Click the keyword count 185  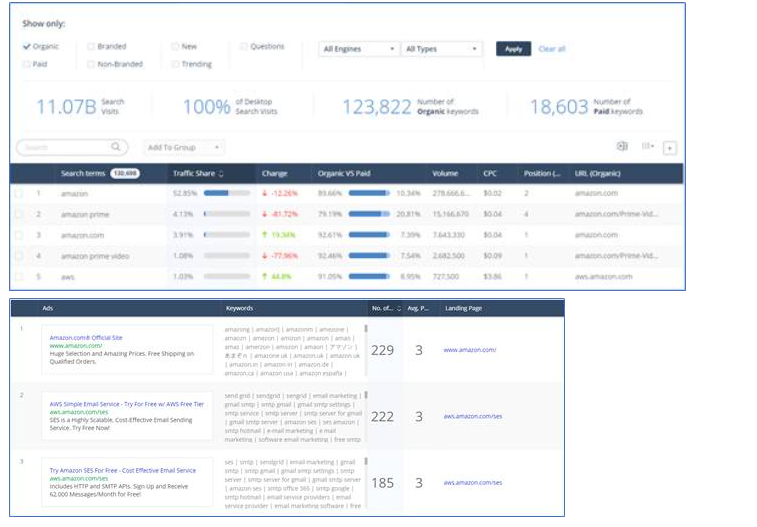[382, 483]
